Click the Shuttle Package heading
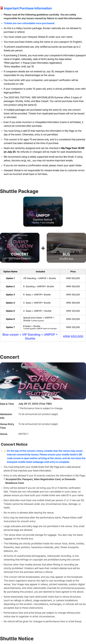 pyautogui.click(x=19, y=191)
